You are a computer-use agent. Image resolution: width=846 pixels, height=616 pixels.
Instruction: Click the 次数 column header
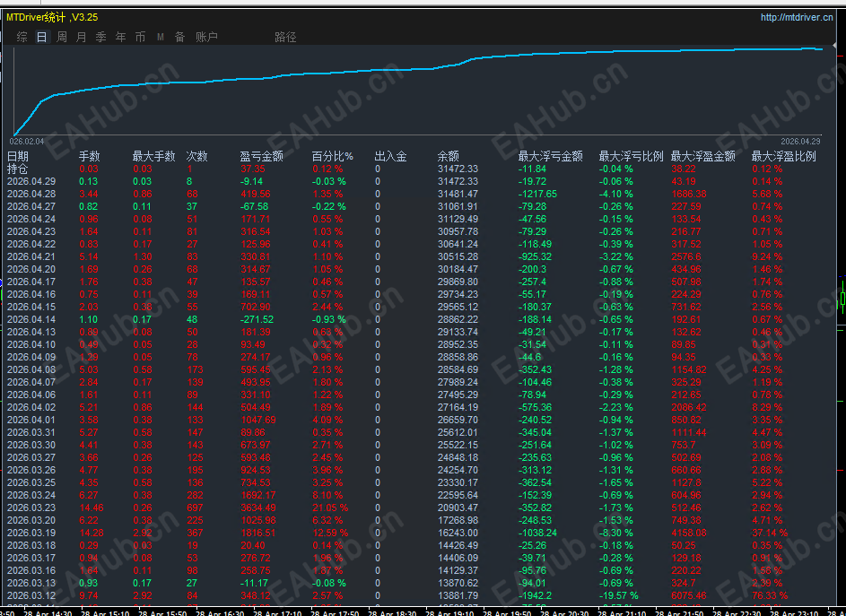[197, 156]
